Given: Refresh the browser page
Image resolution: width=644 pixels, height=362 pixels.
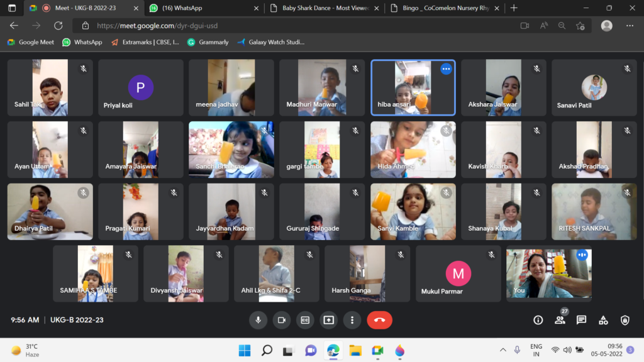Looking at the screenshot, I should coord(58,26).
